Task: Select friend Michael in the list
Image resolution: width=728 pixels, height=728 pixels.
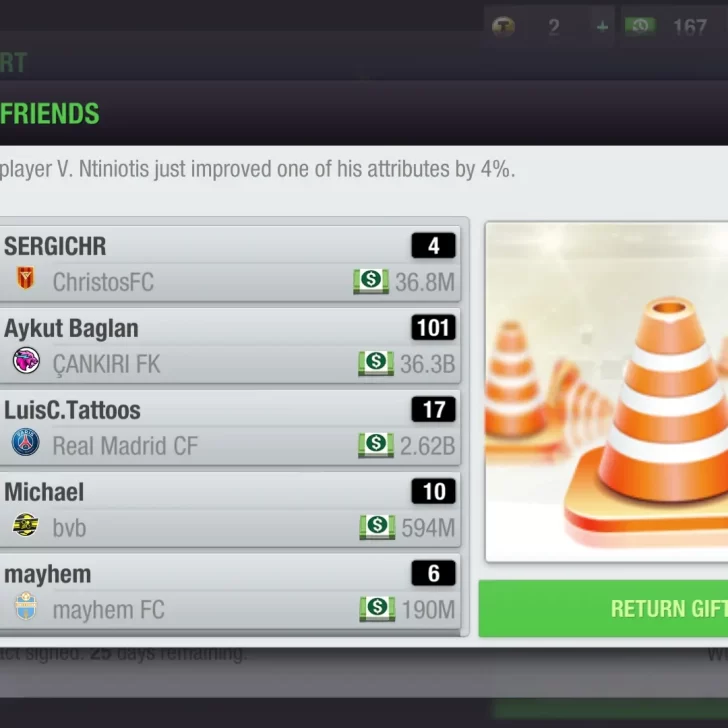Action: click(230, 509)
